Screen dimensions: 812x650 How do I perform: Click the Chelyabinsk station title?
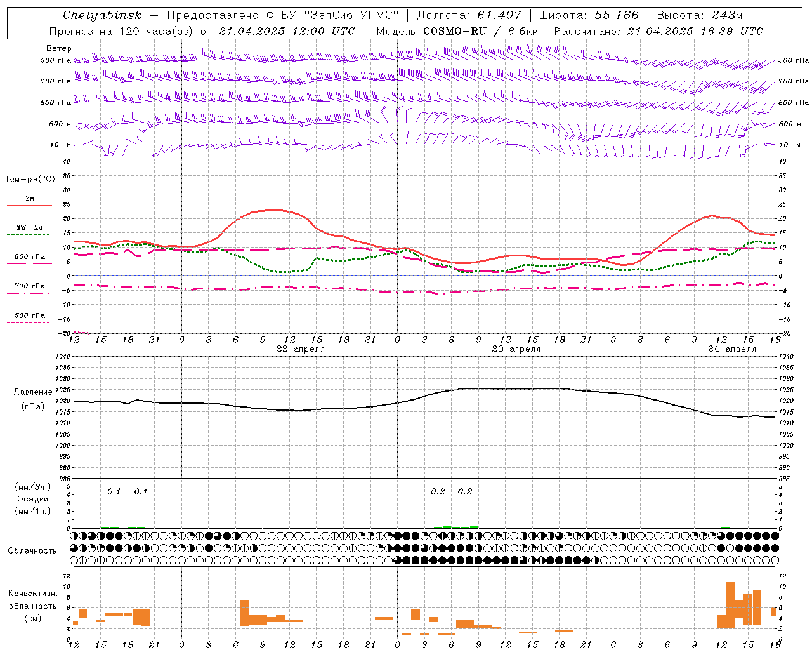(102, 15)
